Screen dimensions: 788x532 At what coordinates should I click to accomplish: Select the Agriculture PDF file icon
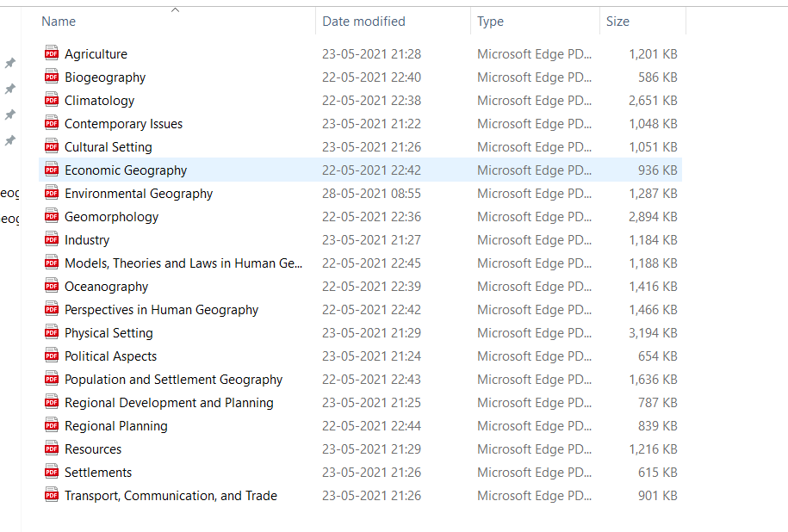click(x=52, y=53)
